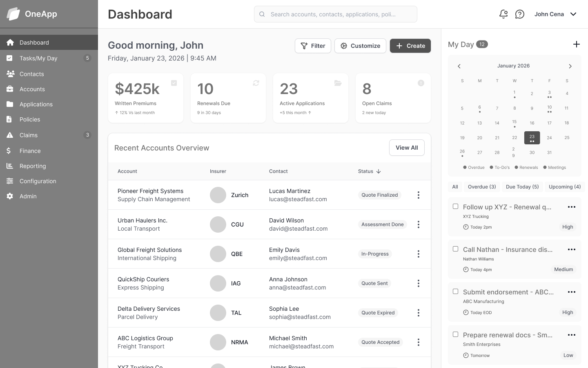Click the High priority tag on XYZ task

click(568, 227)
